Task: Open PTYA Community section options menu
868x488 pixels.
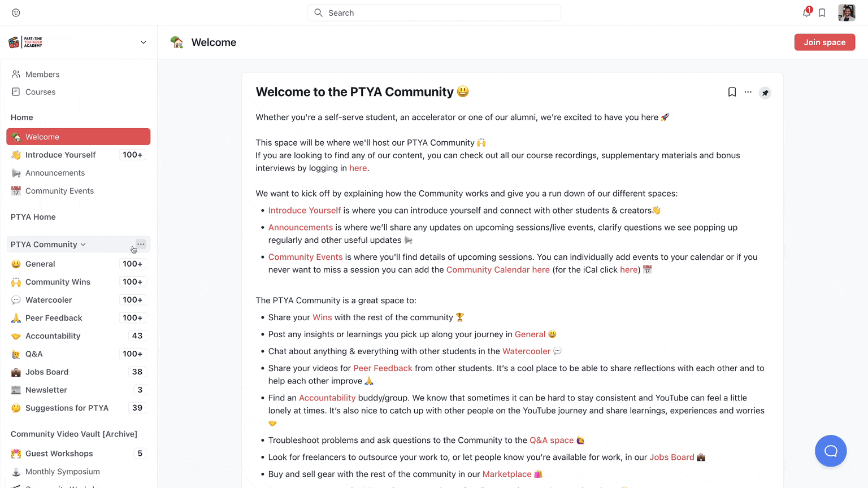Action: [141, 244]
